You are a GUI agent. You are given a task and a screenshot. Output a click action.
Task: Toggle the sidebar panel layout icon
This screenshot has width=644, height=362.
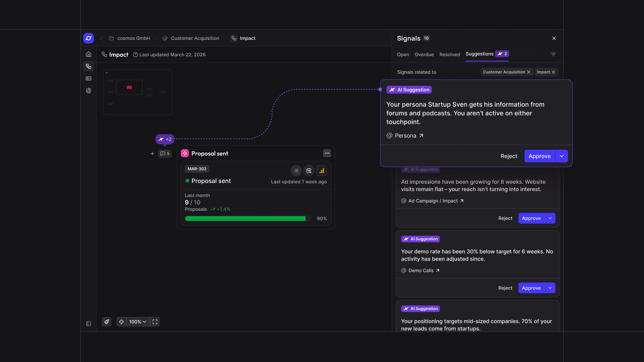(89, 324)
